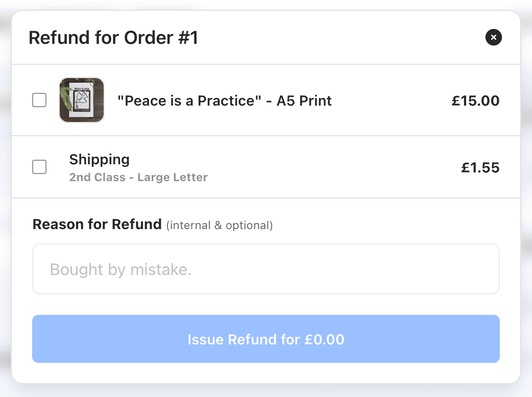Click the "(internal & optional)" hint text
This screenshot has height=397, width=532.
click(220, 226)
